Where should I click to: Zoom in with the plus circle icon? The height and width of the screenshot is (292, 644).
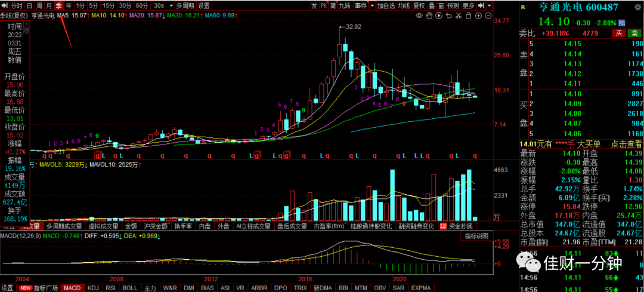tap(478, 16)
